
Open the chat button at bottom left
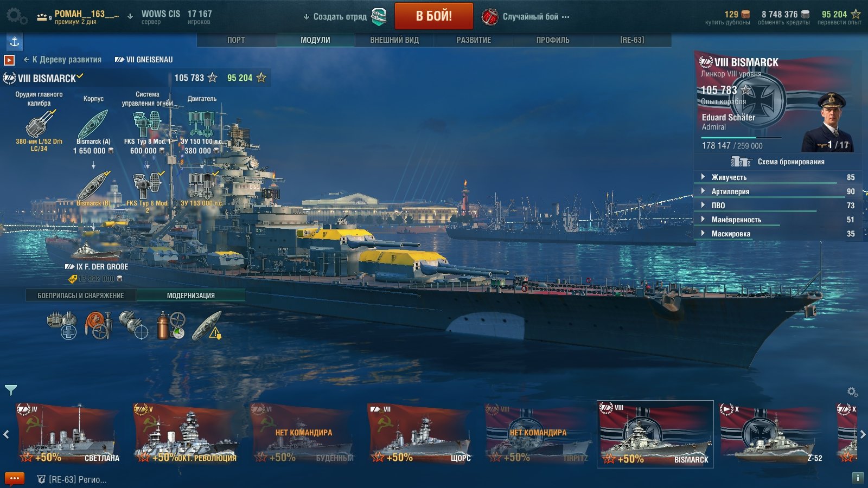click(15, 479)
